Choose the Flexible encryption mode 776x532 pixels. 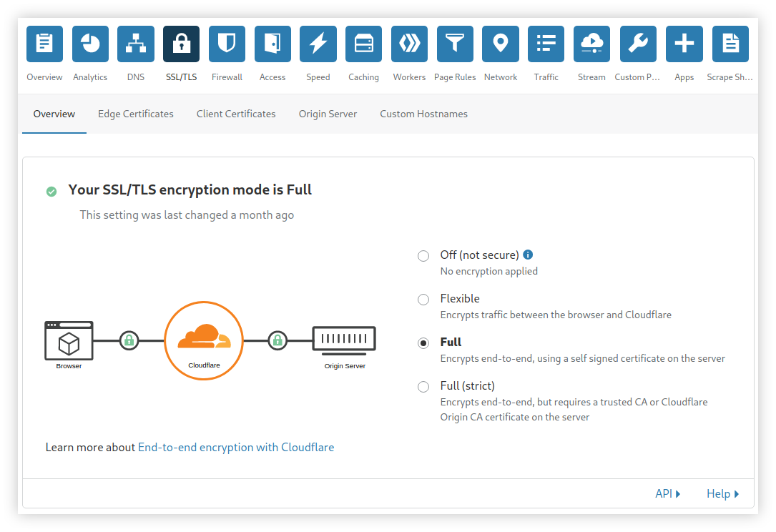[423, 300]
